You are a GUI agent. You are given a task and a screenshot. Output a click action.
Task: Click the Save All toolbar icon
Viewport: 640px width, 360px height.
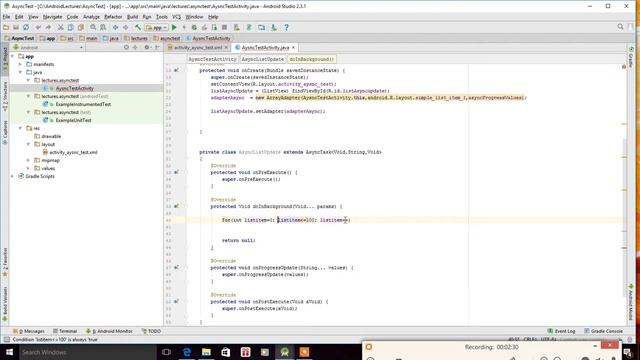16,27
